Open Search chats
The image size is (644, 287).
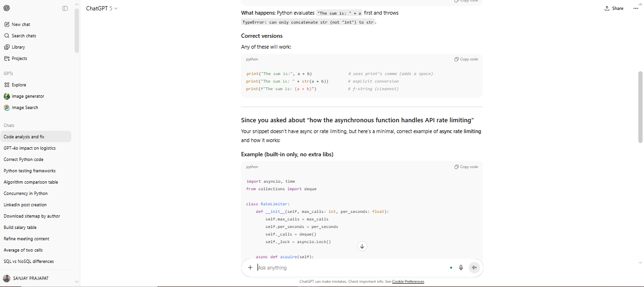point(23,35)
